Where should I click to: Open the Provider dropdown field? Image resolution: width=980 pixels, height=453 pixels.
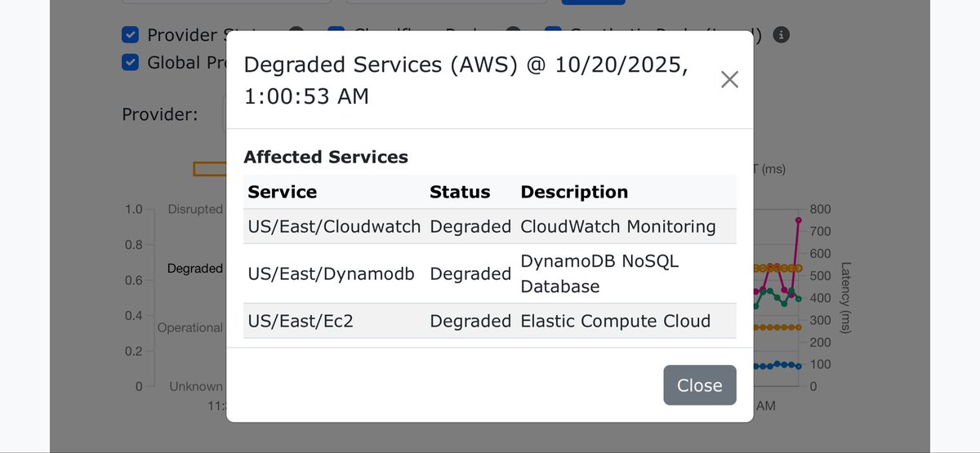tap(225, 114)
